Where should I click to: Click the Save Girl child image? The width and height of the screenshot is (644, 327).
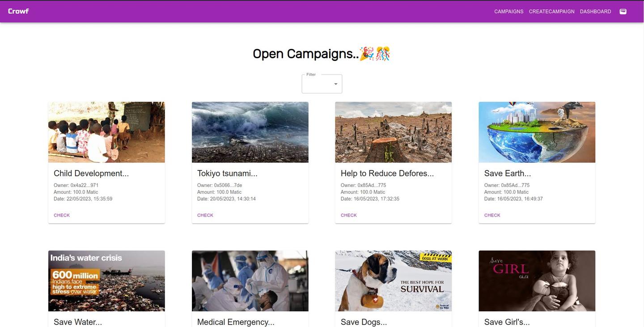click(x=537, y=280)
